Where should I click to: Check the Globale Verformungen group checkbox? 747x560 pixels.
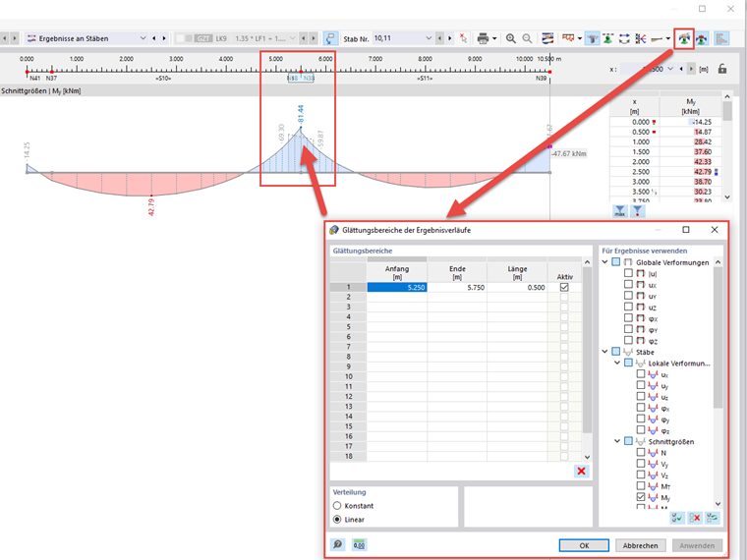(616, 262)
